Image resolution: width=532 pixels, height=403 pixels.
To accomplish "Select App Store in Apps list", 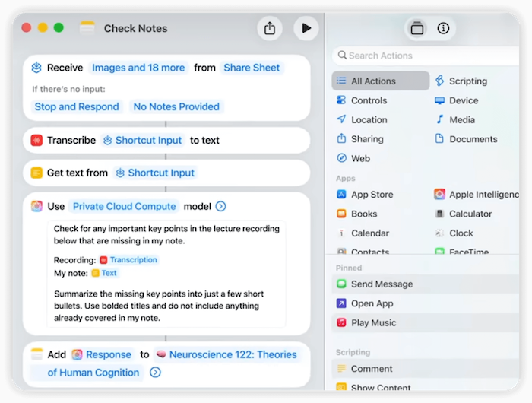I will click(x=372, y=195).
